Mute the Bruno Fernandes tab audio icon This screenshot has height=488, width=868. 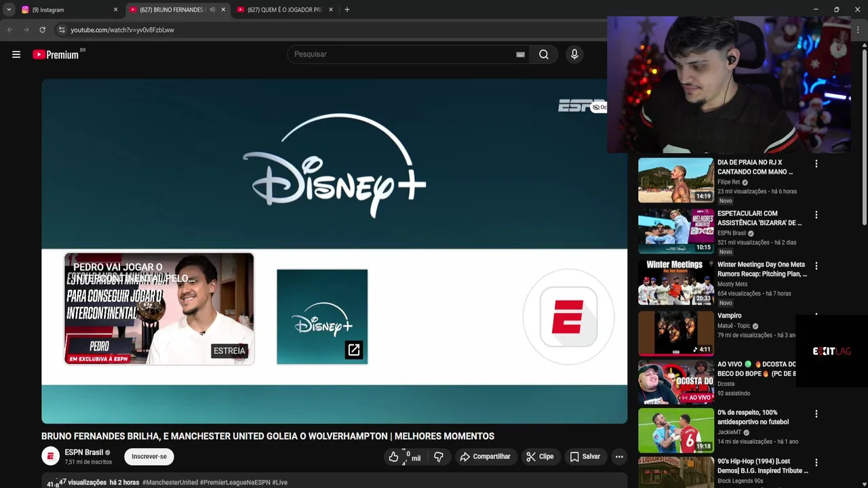tap(212, 9)
